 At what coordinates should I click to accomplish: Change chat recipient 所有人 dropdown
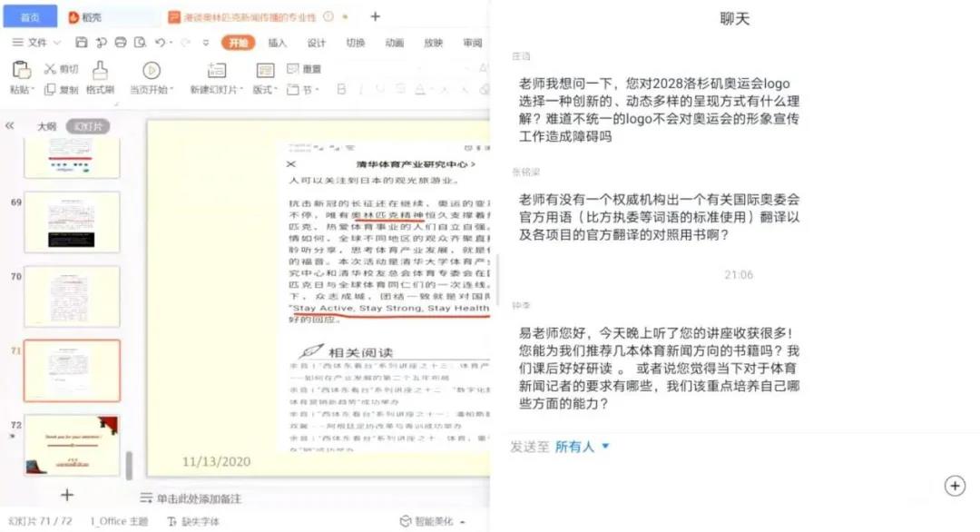(582, 447)
